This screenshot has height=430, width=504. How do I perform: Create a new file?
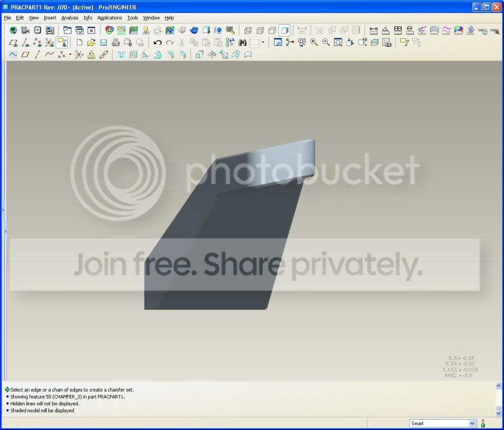coord(79,42)
